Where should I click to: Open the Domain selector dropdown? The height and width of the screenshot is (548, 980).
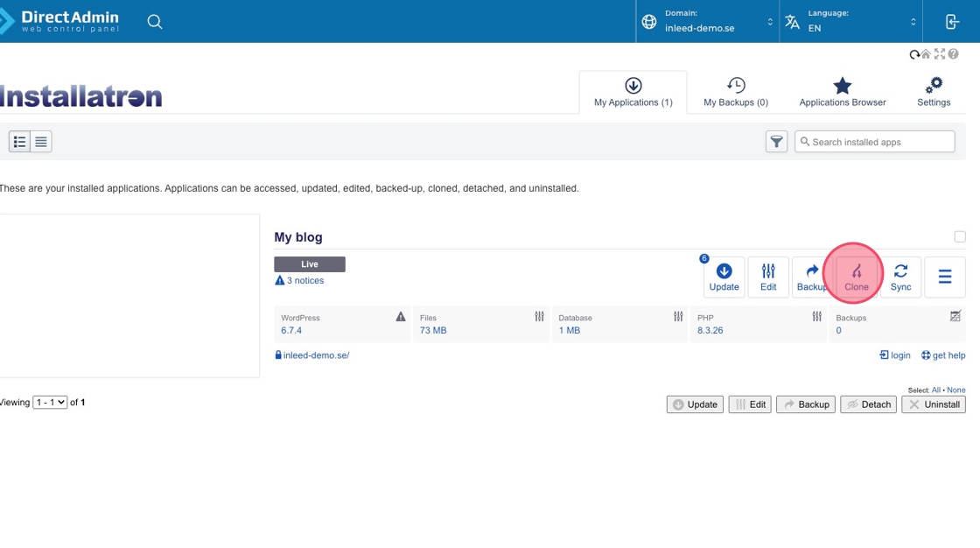point(708,22)
